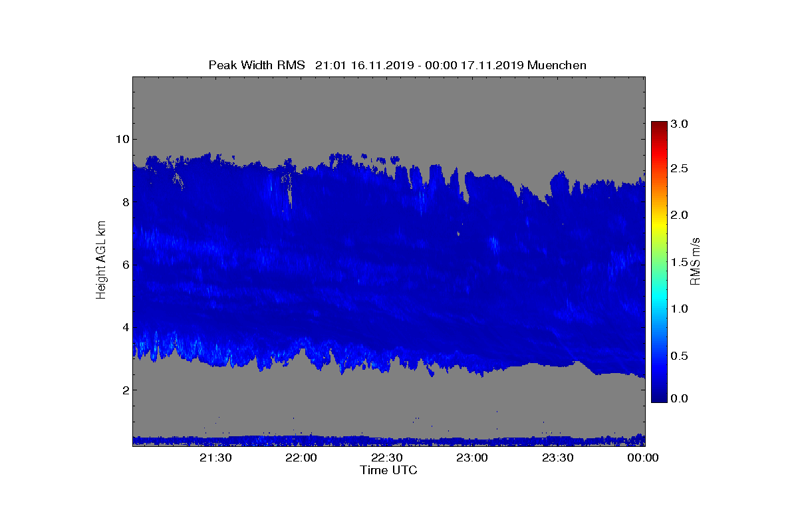Click the colorbar value 1.0
798x532 pixels.
(x=680, y=309)
